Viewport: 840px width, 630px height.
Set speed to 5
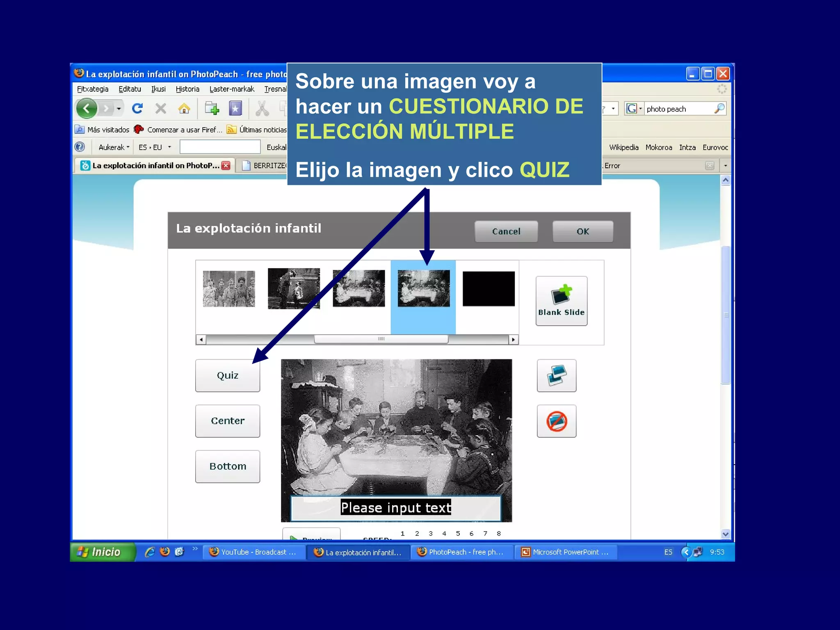[458, 534]
